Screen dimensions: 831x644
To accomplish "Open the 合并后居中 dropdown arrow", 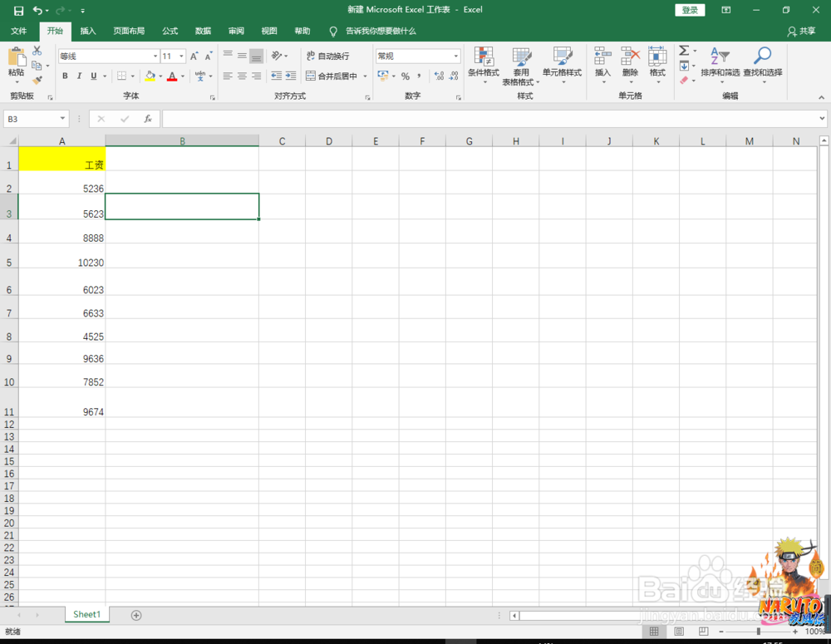I will [365, 76].
